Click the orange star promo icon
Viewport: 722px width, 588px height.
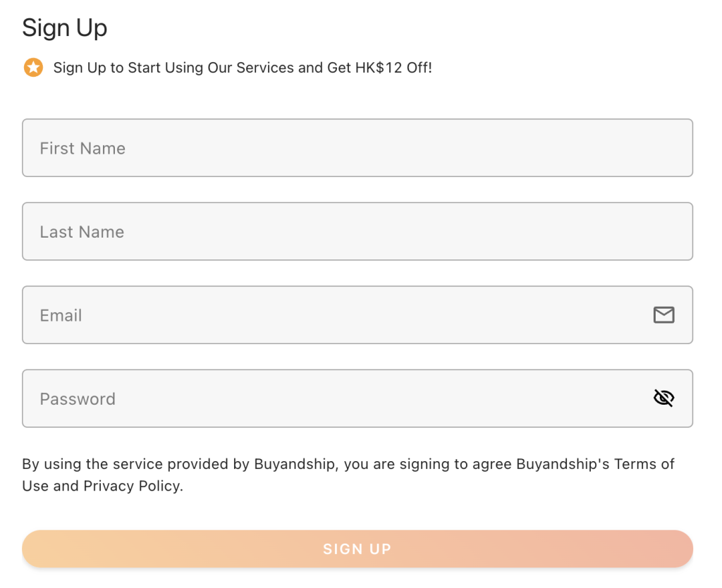[33, 68]
